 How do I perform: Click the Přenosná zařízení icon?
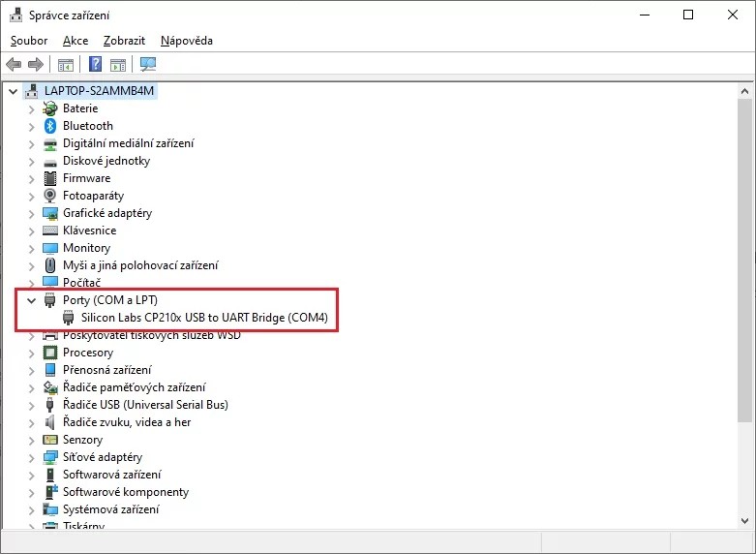click(50, 370)
